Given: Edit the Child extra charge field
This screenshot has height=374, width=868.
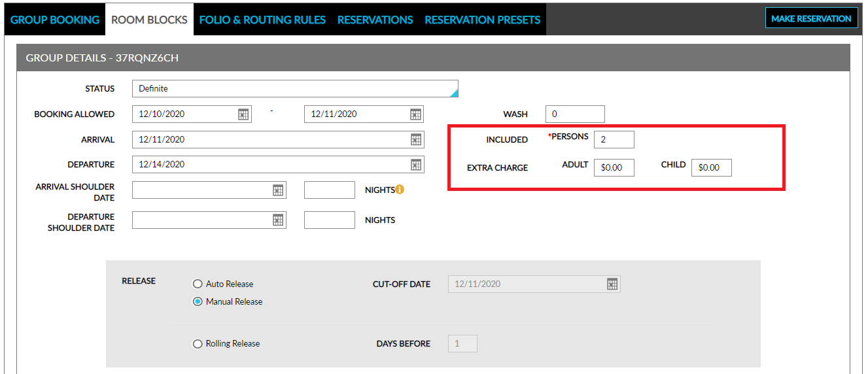Looking at the screenshot, I should (712, 167).
